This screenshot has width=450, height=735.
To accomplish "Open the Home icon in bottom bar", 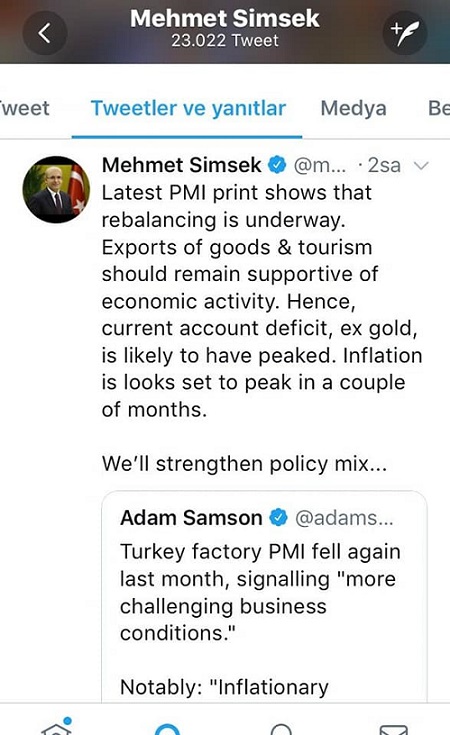I will [56, 726].
